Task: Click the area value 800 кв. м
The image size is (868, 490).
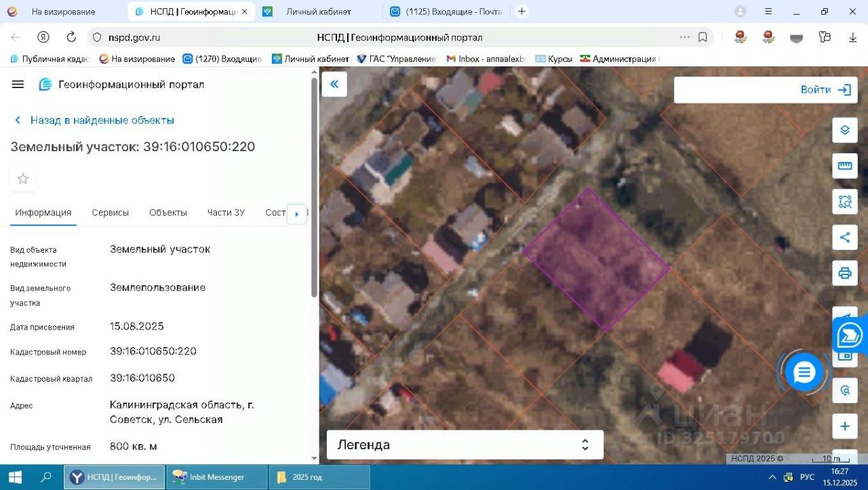Action: point(134,446)
